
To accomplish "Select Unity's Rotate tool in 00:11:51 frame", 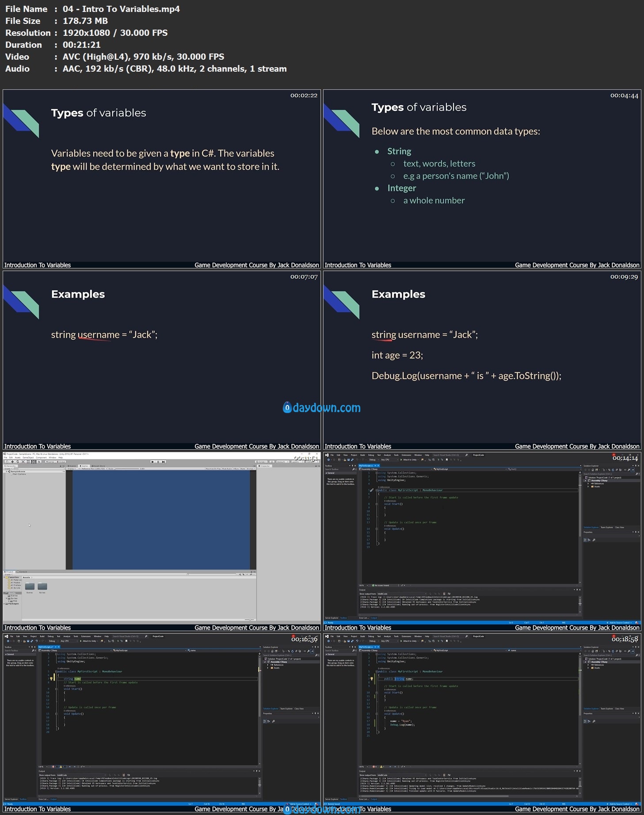I will point(18,462).
